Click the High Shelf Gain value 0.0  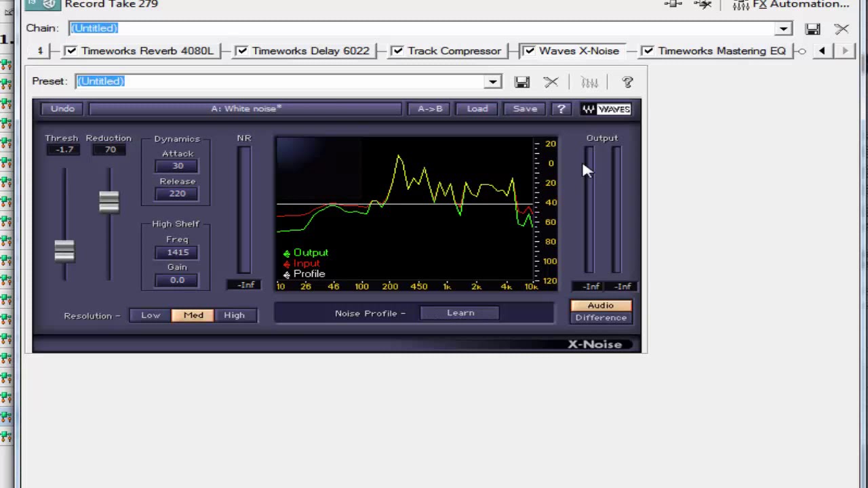click(x=178, y=280)
